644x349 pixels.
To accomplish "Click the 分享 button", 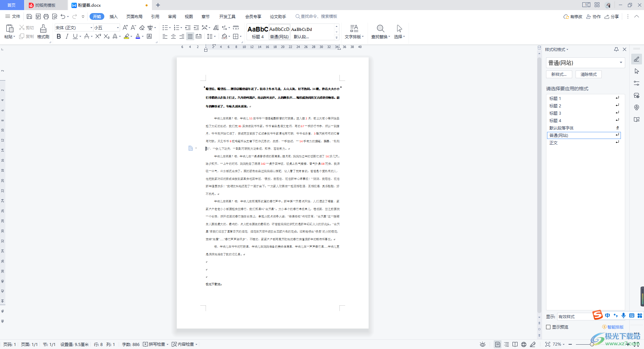I will [x=612, y=16].
